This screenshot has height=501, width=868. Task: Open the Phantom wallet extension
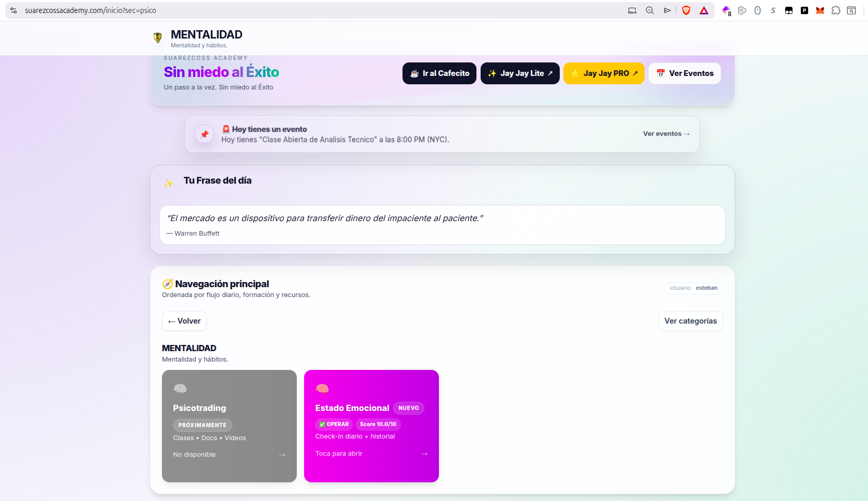click(804, 10)
